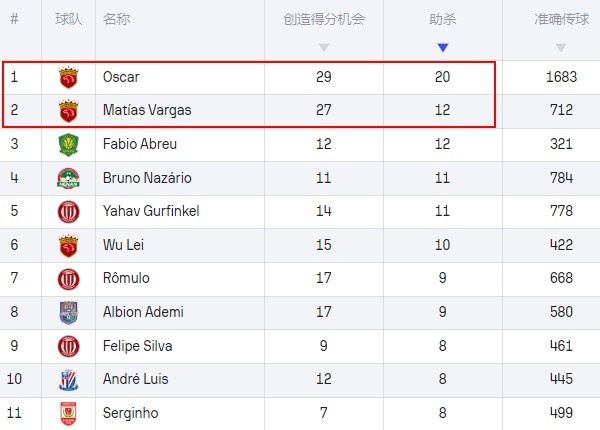Image resolution: width=600 pixels, height=430 pixels.
Task: Open player Matías Vargas's name link
Action: pyautogui.click(x=146, y=110)
